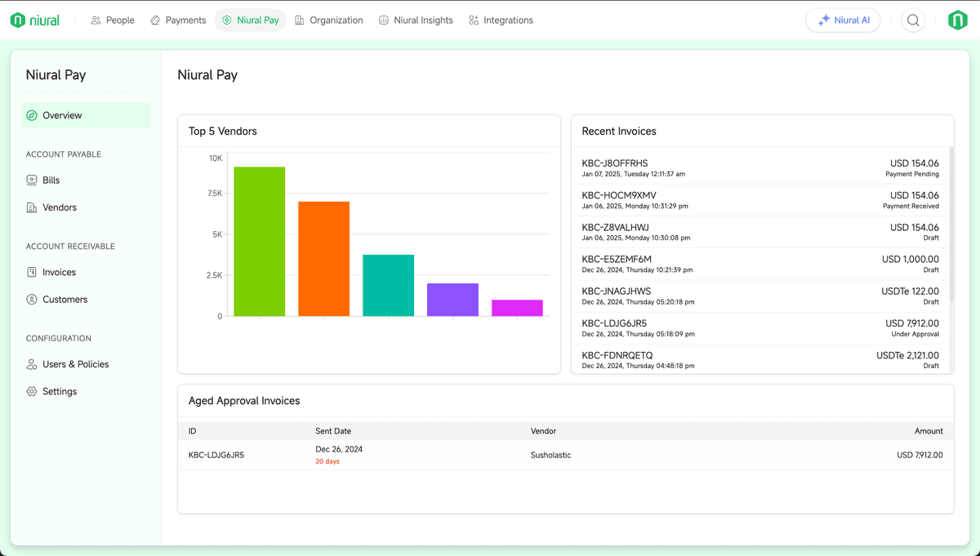
Task: Click the Settings gear icon in the sidebar
Action: click(x=32, y=392)
